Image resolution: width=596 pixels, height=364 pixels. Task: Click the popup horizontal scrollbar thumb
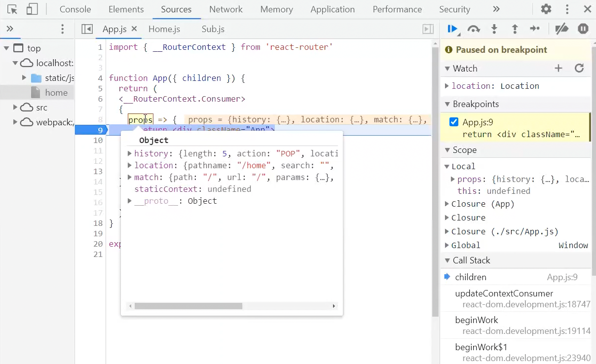pos(188,306)
